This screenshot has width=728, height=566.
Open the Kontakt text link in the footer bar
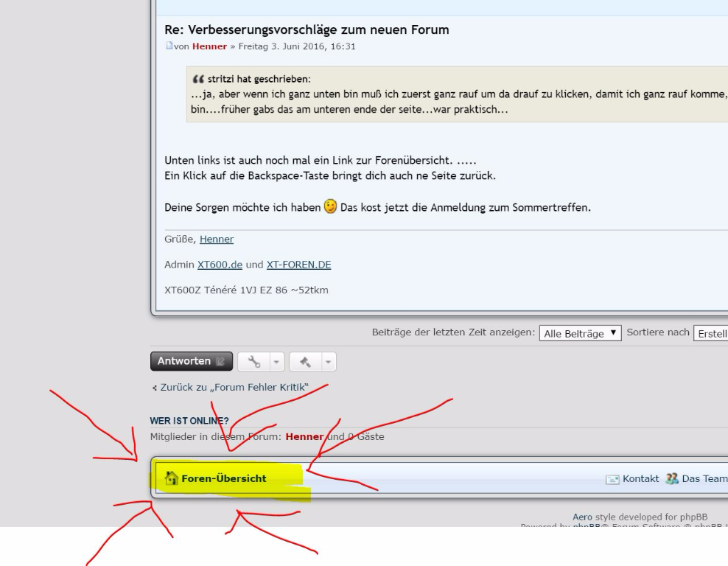[x=640, y=479]
